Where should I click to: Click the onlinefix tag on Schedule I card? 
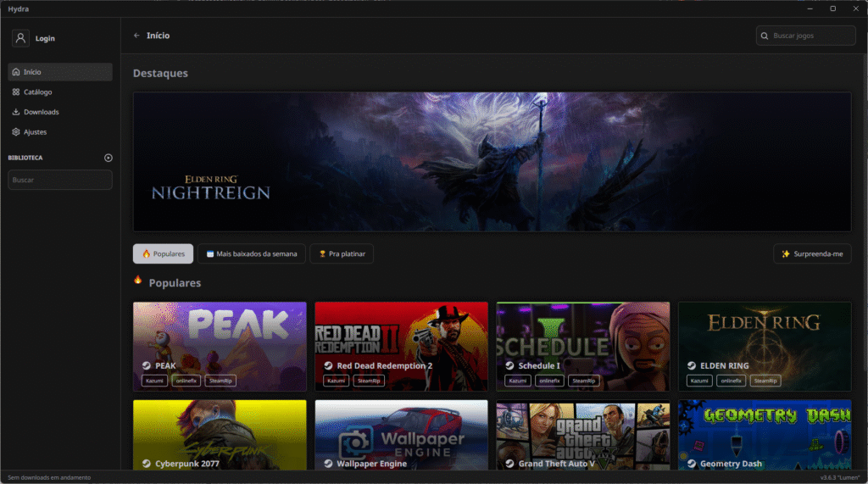coord(549,381)
